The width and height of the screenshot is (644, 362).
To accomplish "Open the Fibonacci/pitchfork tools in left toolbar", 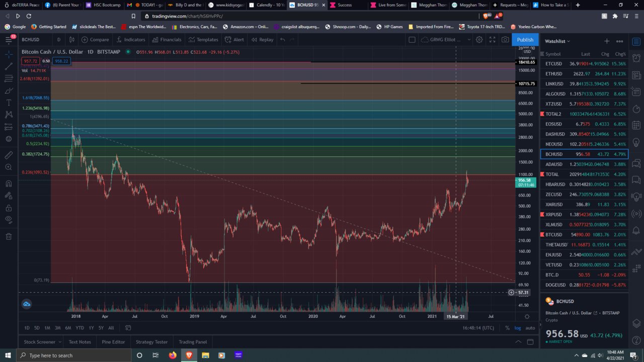I will 9,78.
